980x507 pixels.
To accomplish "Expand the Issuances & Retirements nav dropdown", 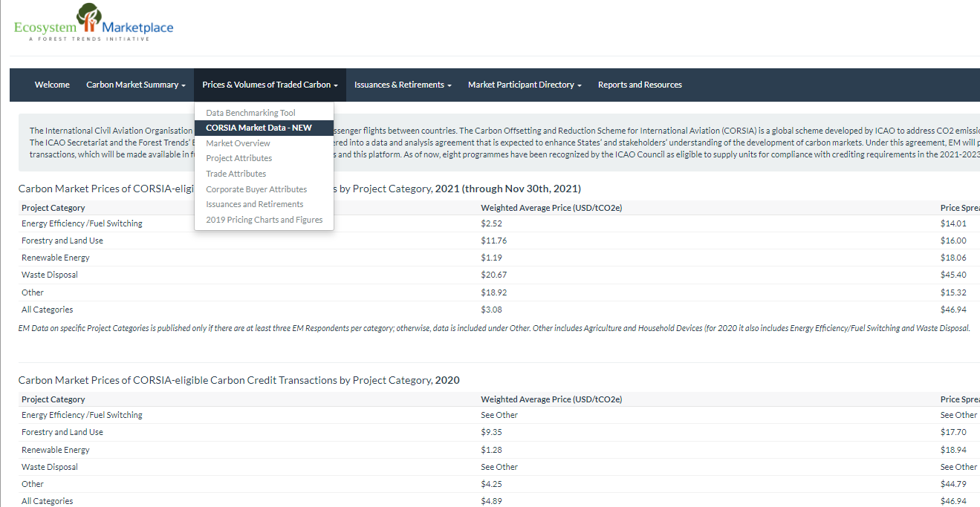I will [x=403, y=85].
